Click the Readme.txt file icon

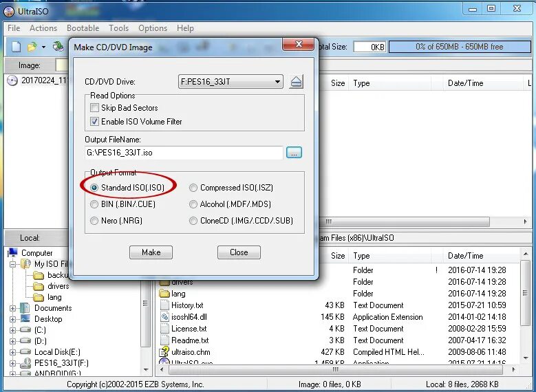[164, 340]
